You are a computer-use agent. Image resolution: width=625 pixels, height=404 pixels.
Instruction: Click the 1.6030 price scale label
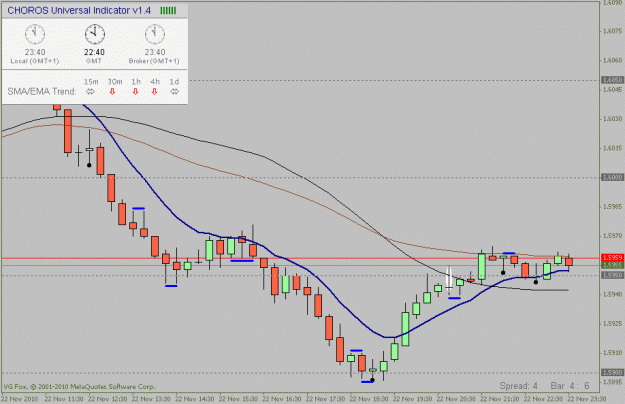point(613,119)
